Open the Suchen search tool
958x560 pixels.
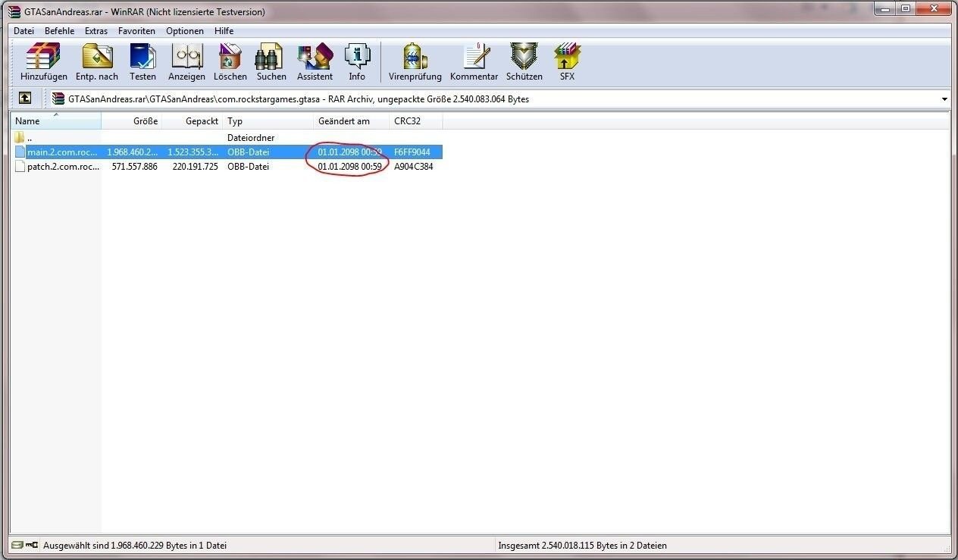click(x=271, y=62)
